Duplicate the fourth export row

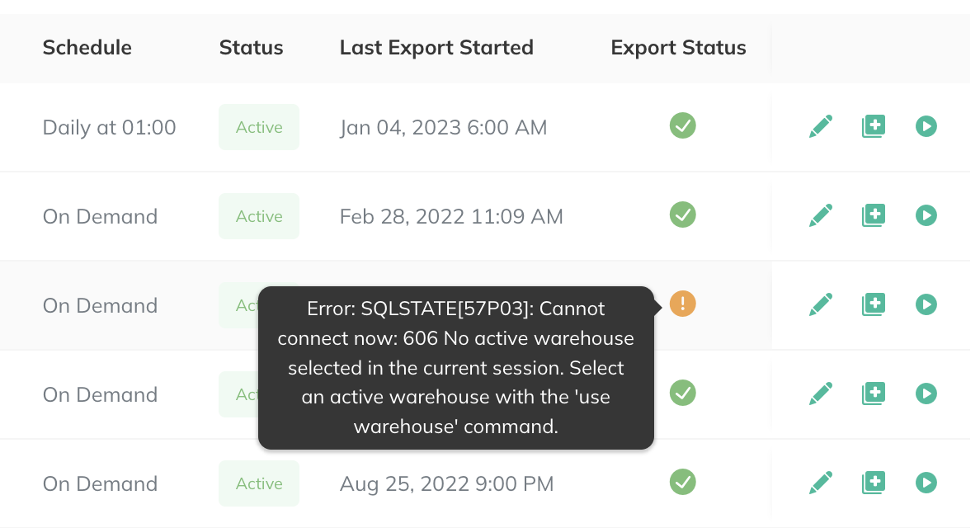coord(873,394)
